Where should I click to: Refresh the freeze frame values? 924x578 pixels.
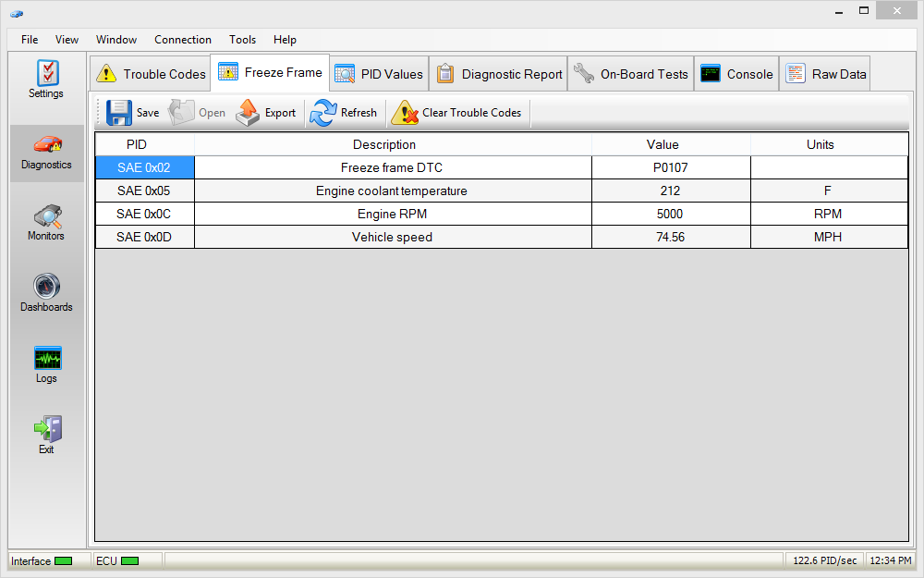tap(344, 113)
